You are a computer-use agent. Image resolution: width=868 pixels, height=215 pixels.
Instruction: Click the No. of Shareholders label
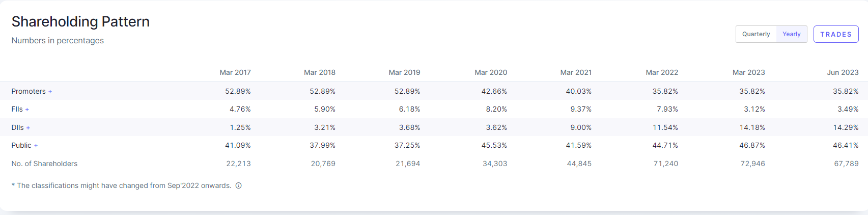tap(44, 164)
